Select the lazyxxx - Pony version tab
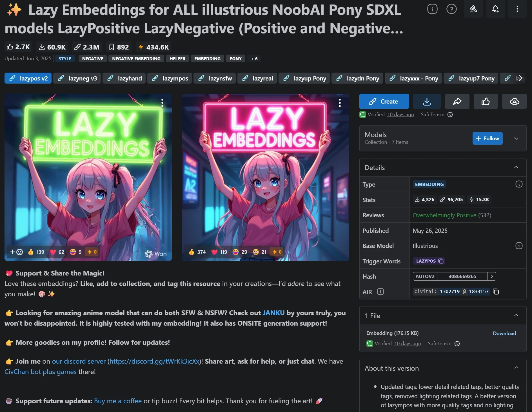Viewport: 532px width, 412px height. tap(413, 78)
